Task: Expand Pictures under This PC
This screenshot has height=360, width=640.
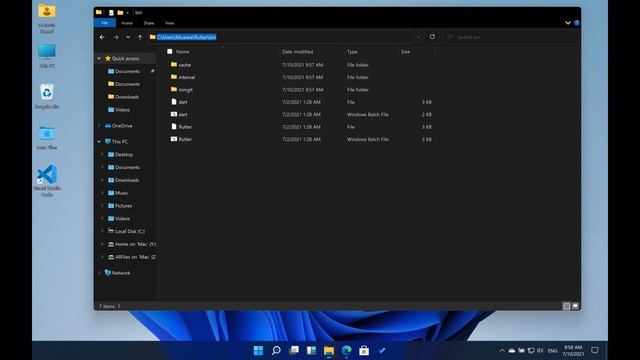Action: point(102,206)
